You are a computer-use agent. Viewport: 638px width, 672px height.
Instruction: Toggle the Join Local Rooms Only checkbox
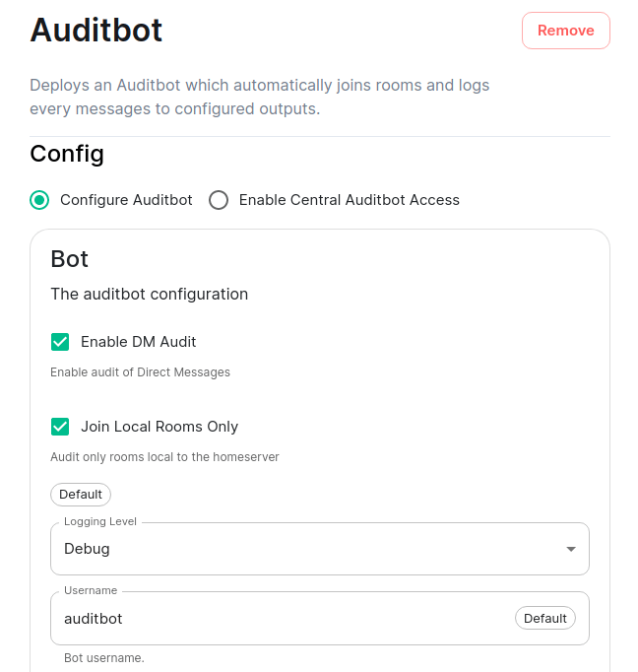tap(60, 427)
